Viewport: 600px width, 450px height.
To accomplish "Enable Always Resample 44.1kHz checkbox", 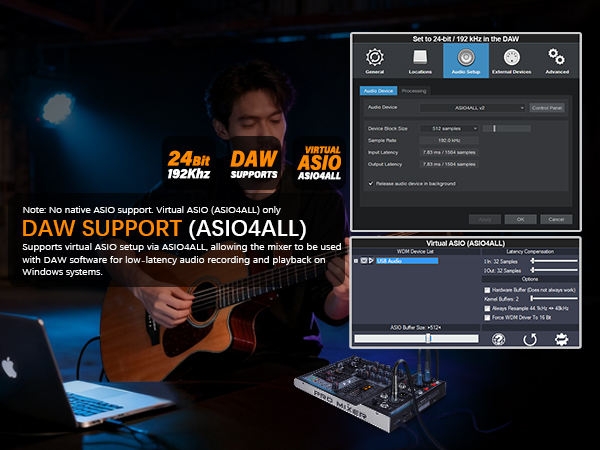I will pyautogui.click(x=487, y=308).
